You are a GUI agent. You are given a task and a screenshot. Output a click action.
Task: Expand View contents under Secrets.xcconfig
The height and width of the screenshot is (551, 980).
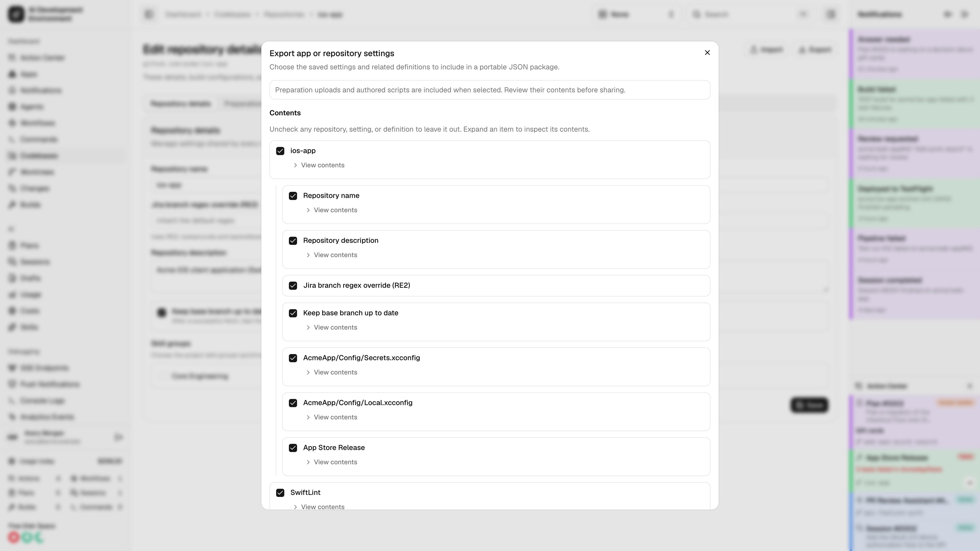coord(332,372)
